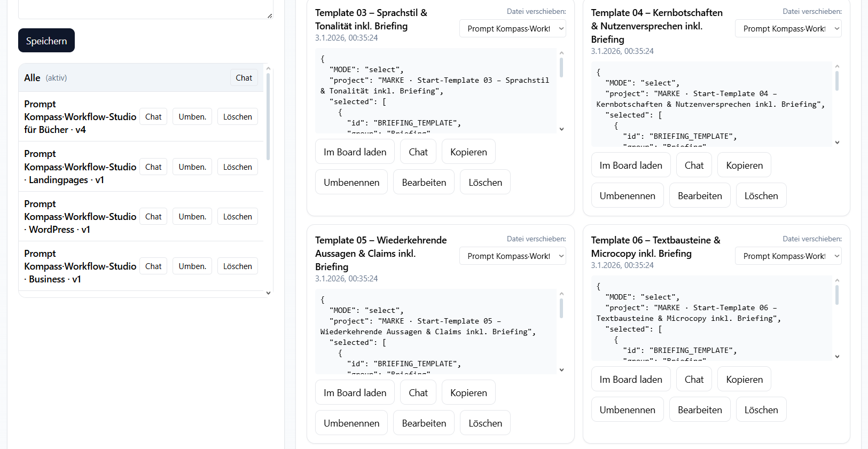
Task: Open Chat for the Bücher v4 project
Action: pos(153,117)
